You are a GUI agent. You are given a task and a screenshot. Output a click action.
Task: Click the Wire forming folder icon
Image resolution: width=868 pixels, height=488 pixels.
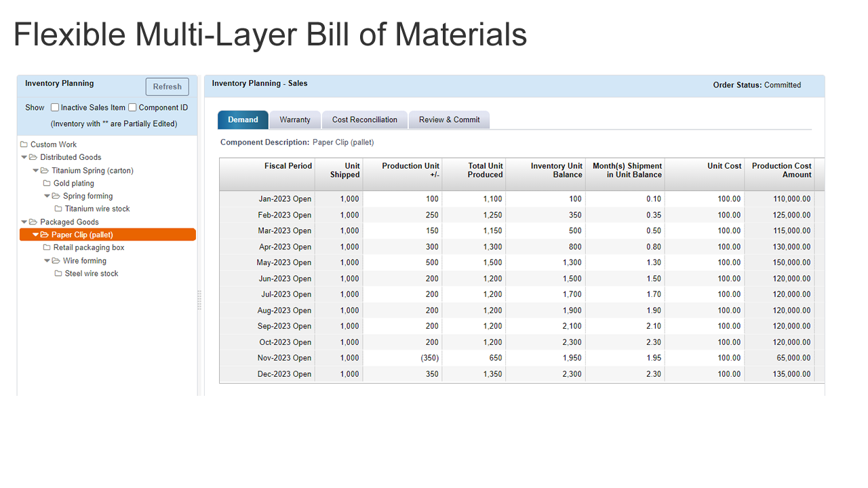56,261
